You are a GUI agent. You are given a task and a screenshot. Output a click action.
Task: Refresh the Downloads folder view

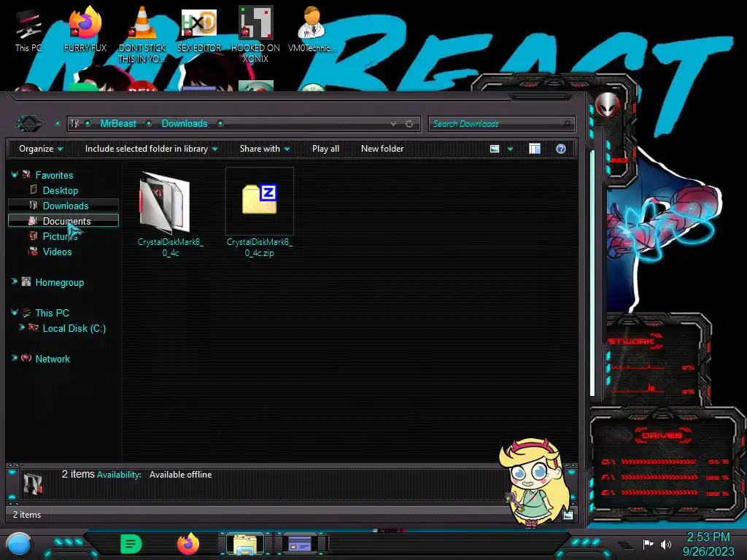tap(409, 124)
